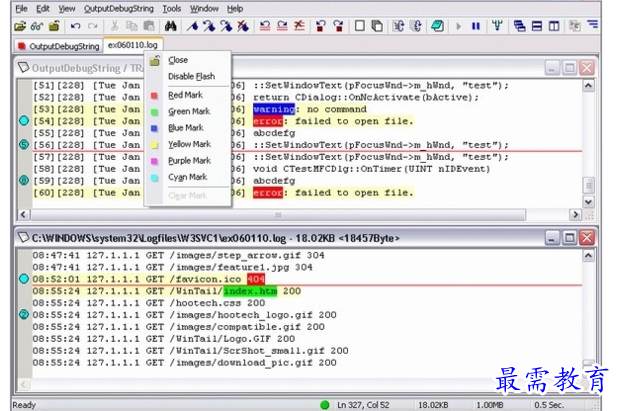The height and width of the screenshot is (411, 617).
Task: Click the Copy pages toolbar icon
Action: coord(131,26)
